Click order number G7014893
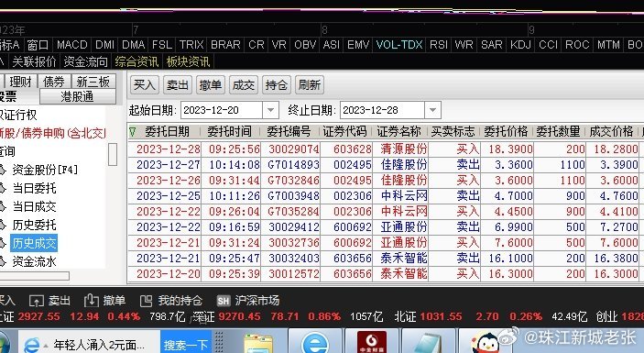Viewport: 644px width, 353px height. 293,164
